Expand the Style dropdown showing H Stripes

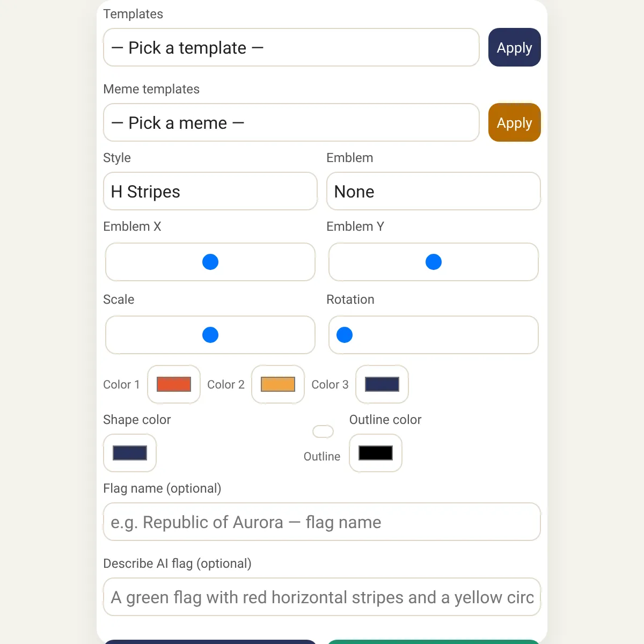click(x=210, y=191)
